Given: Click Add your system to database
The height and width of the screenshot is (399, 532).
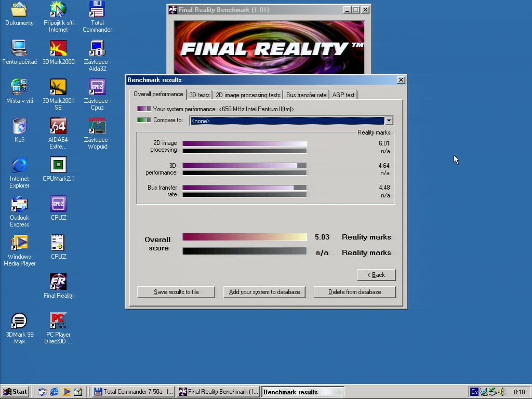Looking at the screenshot, I should coord(264,292).
